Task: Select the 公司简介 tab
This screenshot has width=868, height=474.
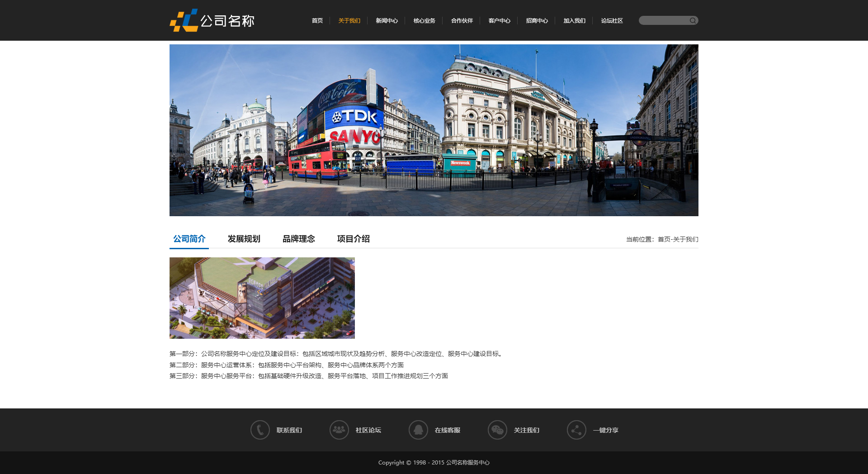Action: 189,239
